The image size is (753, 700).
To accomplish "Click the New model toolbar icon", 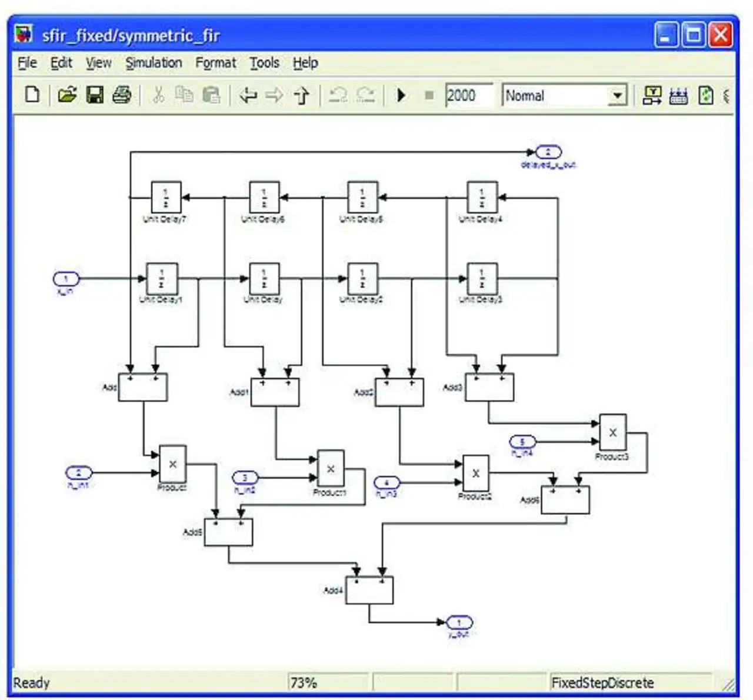I will coord(32,95).
